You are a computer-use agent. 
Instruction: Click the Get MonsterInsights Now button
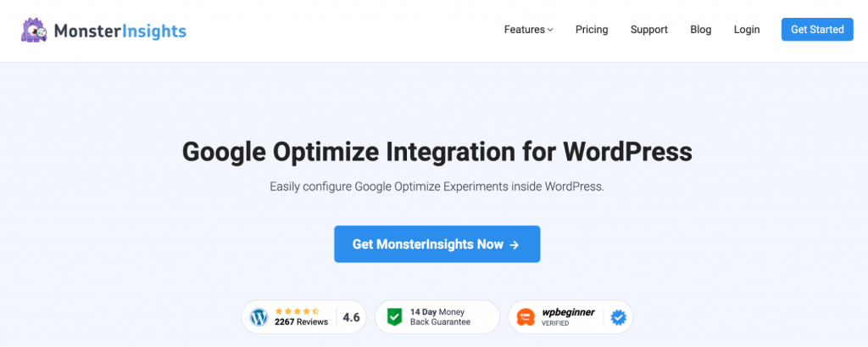coord(437,243)
